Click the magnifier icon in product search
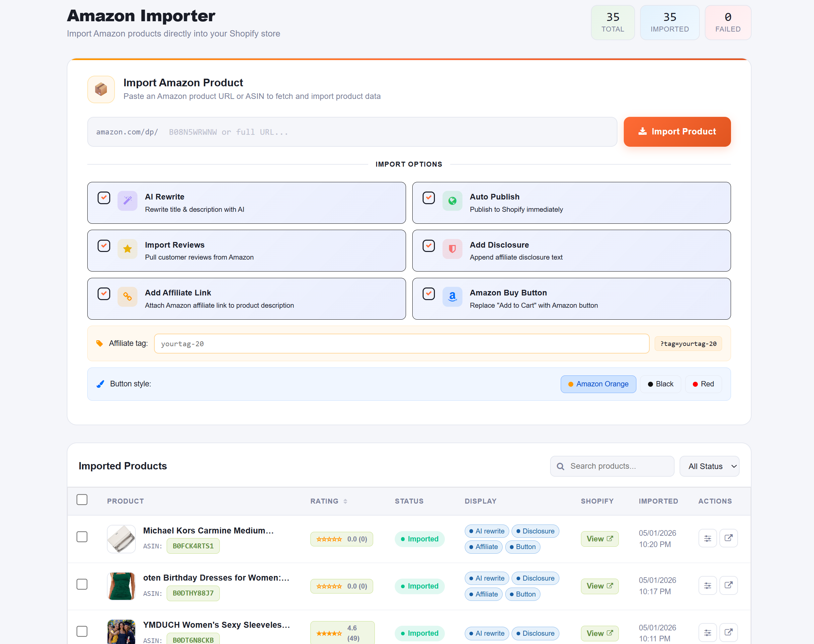Image resolution: width=814 pixels, height=644 pixels. point(561,466)
